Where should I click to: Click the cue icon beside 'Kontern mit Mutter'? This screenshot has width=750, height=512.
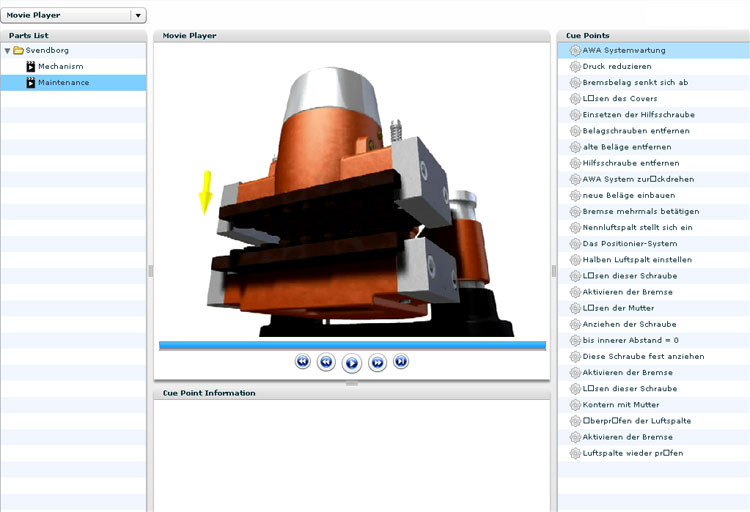[x=574, y=405]
